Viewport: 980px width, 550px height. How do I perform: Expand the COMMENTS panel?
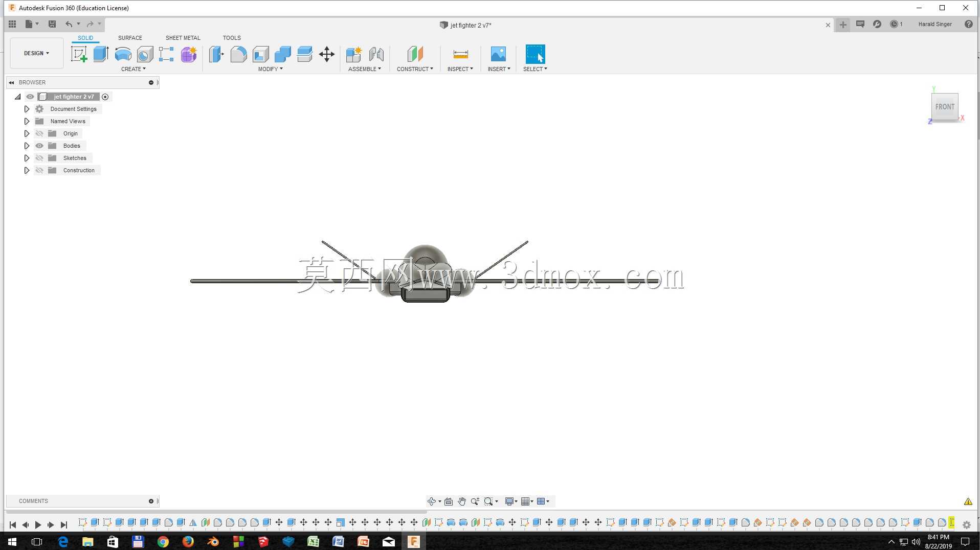[151, 501]
